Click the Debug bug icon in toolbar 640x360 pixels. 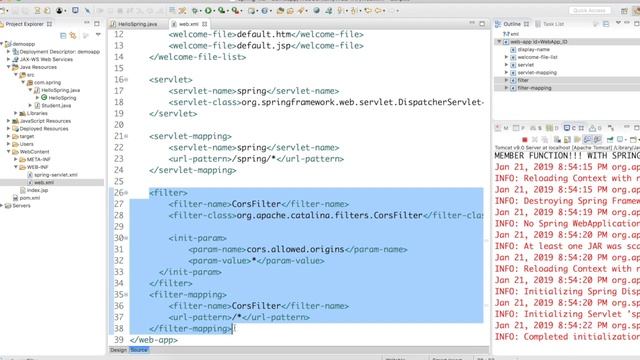pos(195,11)
